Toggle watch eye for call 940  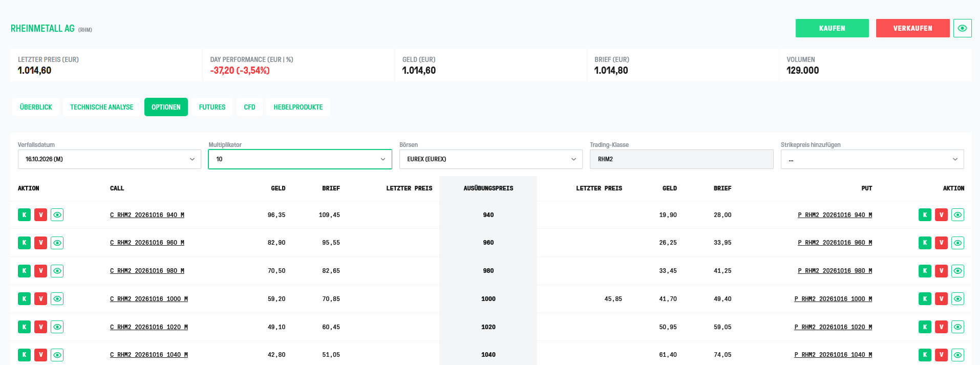point(57,215)
